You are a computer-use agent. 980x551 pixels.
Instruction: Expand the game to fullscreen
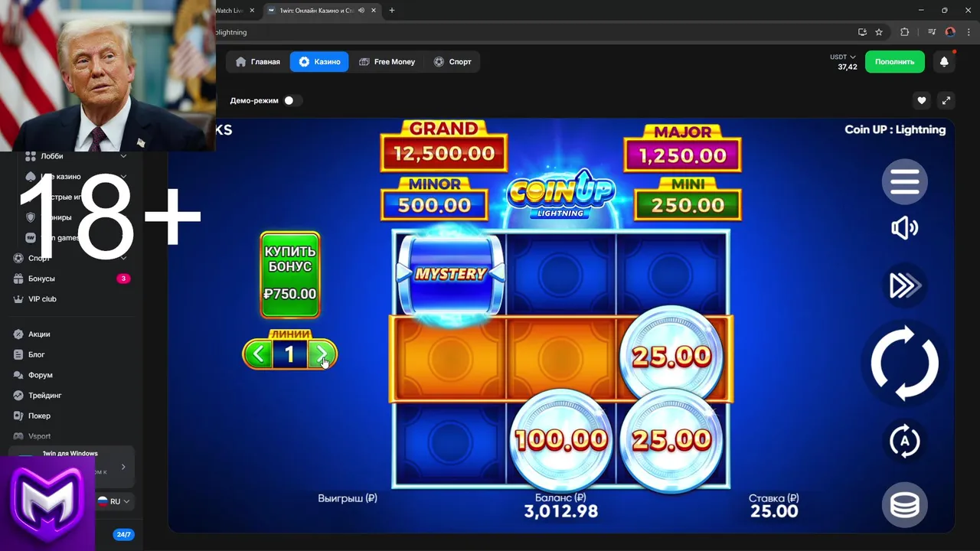tap(946, 100)
